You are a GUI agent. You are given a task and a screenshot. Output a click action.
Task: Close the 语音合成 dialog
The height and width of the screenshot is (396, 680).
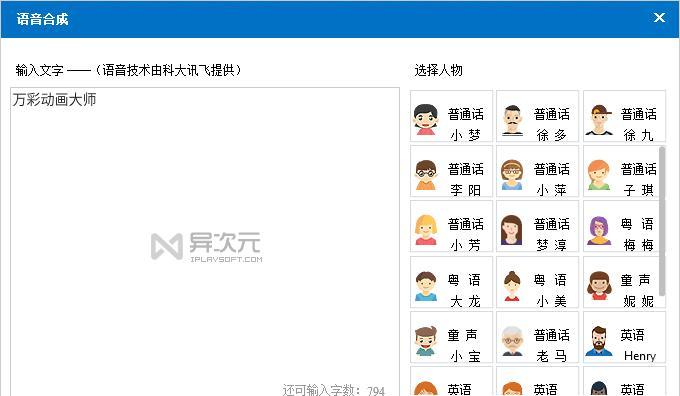click(659, 17)
